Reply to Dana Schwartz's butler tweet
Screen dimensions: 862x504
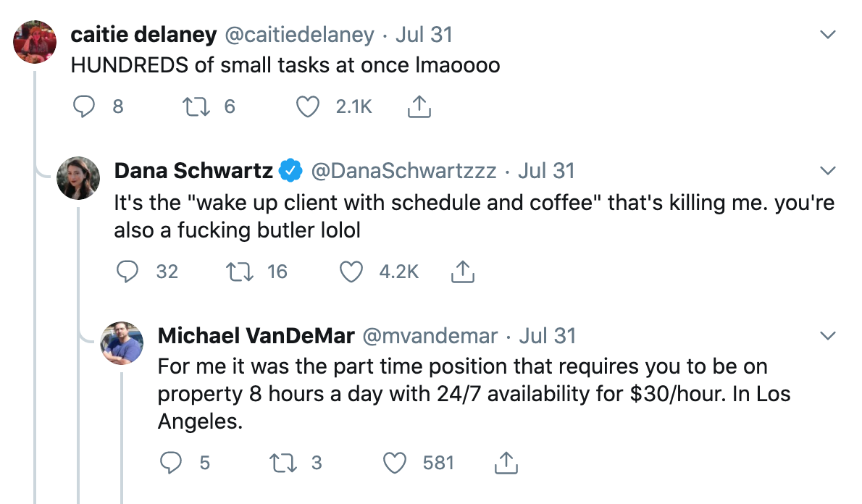tap(127, 272)
